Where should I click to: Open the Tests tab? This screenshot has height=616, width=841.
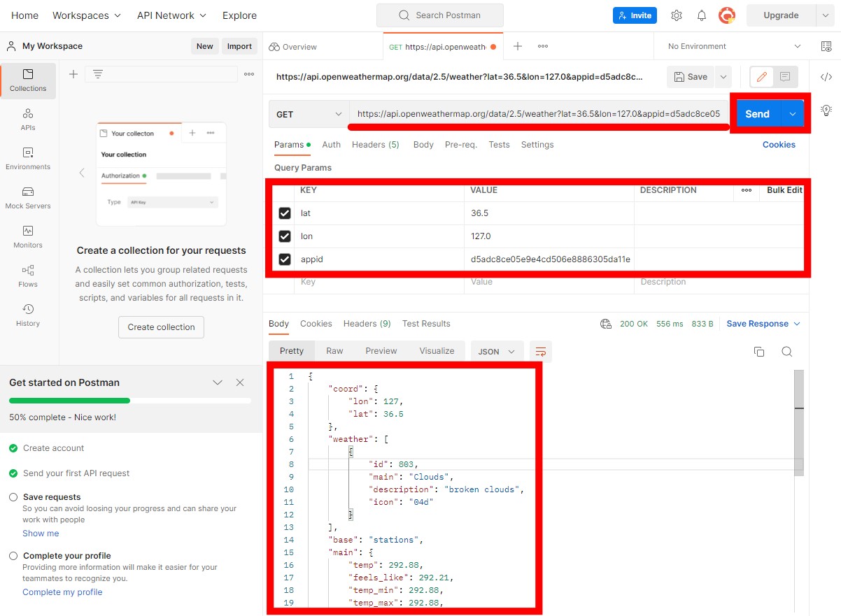[x=499, y=145]
